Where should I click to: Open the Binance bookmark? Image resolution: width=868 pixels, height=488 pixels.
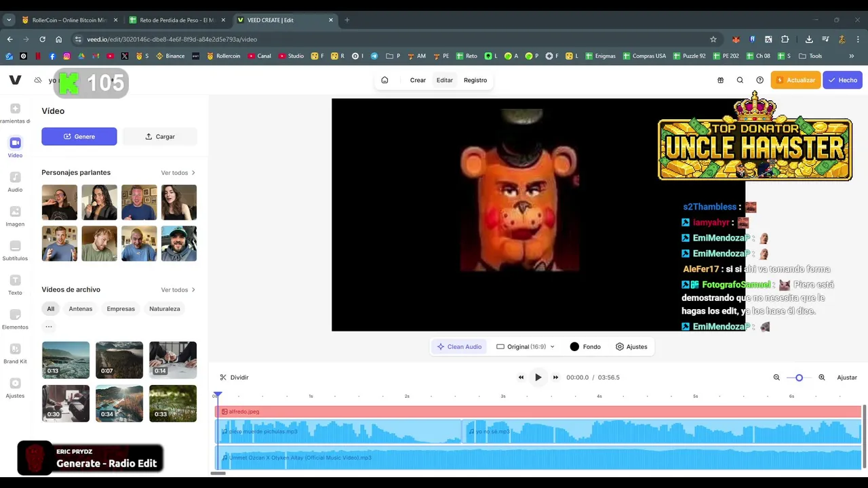(170, 56)
